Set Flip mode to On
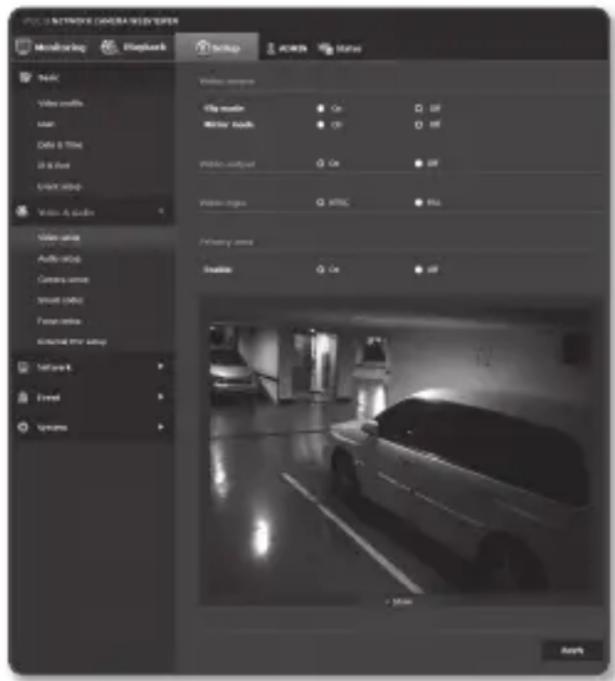Viewport: 615px width, 681px height. [321, 108]
